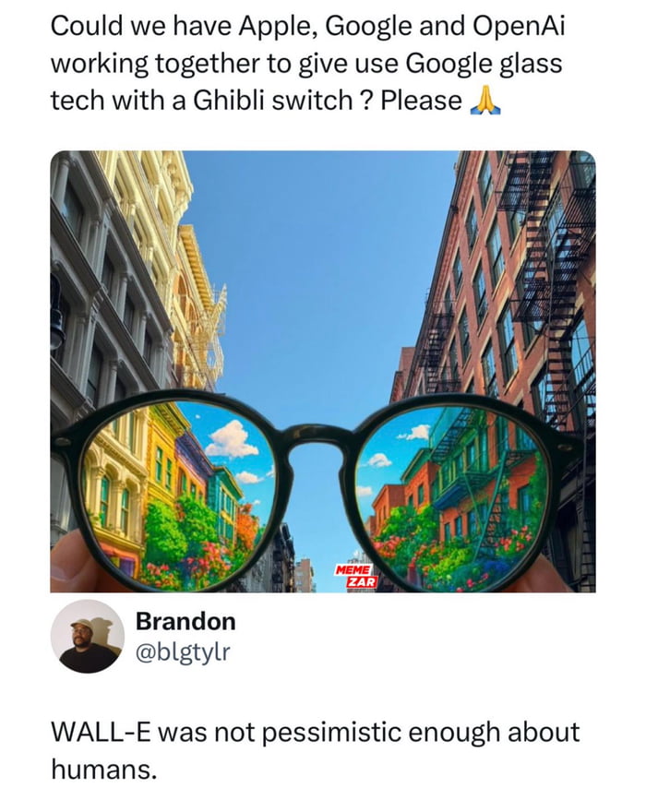Click the left lens of the glasses
This screenshot has height=812, width=646.
coord(178,494)
